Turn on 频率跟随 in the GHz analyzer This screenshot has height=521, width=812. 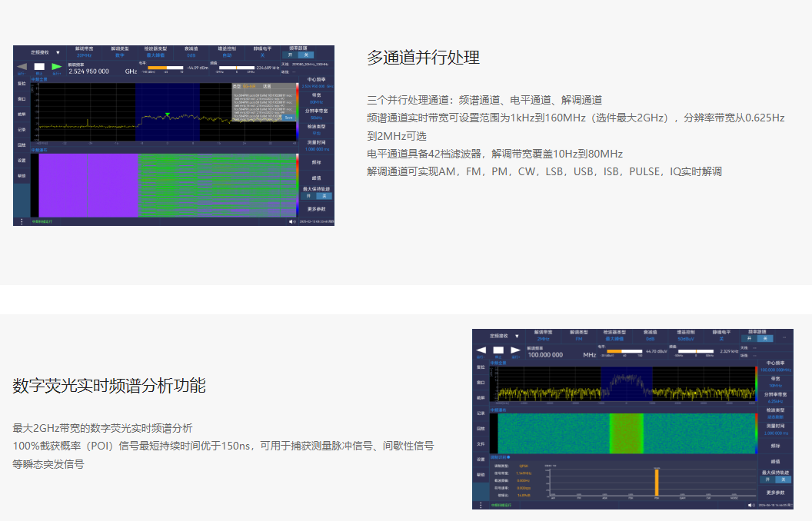coord(290,55)
